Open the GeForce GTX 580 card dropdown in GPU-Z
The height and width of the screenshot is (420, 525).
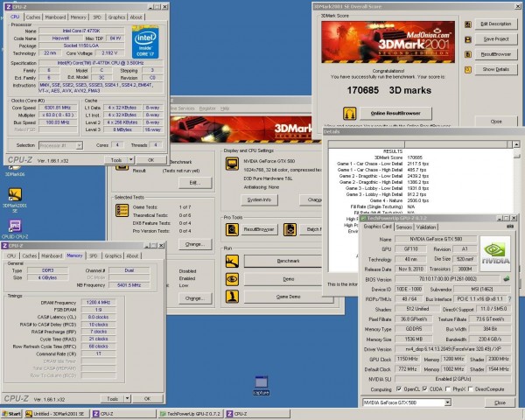pyautogui.click(x=407, y=402)
